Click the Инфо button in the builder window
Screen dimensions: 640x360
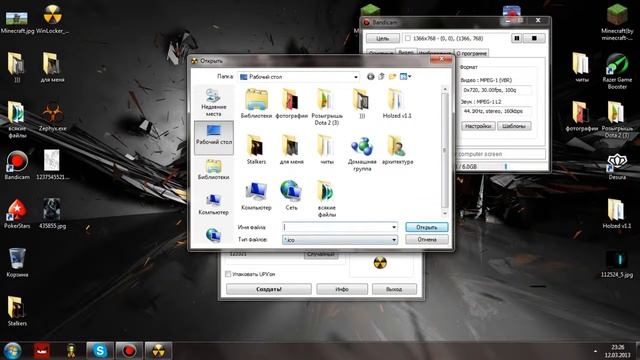342,289
